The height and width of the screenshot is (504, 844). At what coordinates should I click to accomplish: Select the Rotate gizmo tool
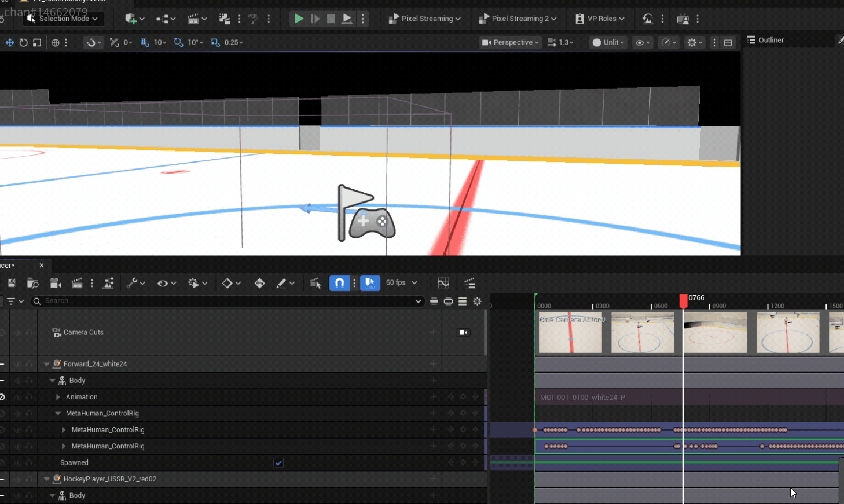click(23, 42)
